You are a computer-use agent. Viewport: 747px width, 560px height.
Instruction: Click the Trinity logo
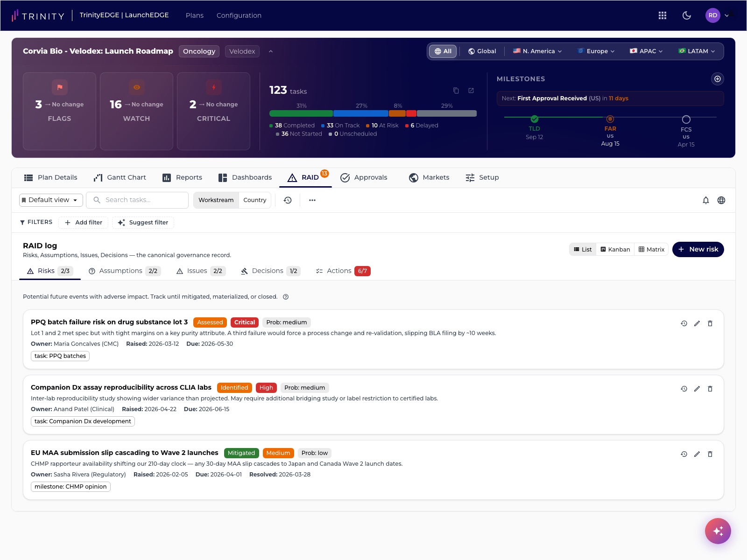click(38, 15)
